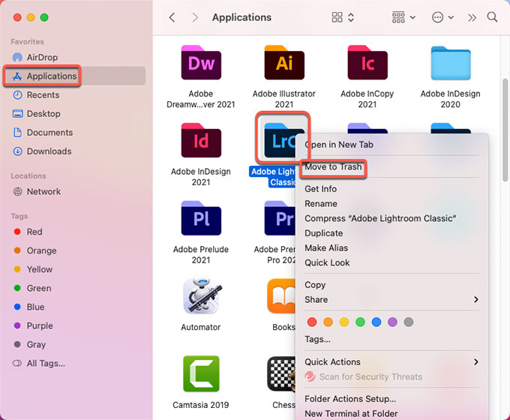Viewport: 510px width, 420px height.
Task: Select the Books app icon
Action: point(281,295)
